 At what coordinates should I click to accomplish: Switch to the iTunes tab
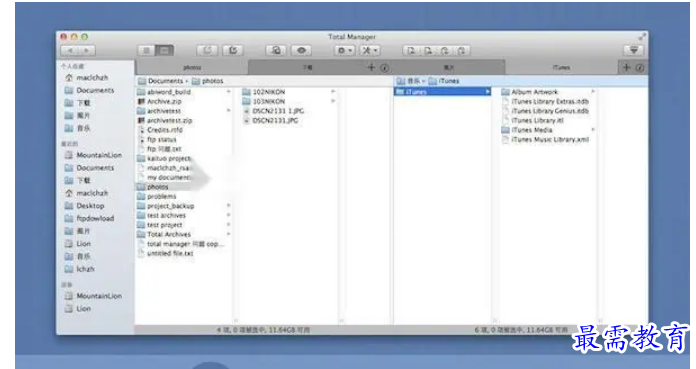[x=561, y=67]
